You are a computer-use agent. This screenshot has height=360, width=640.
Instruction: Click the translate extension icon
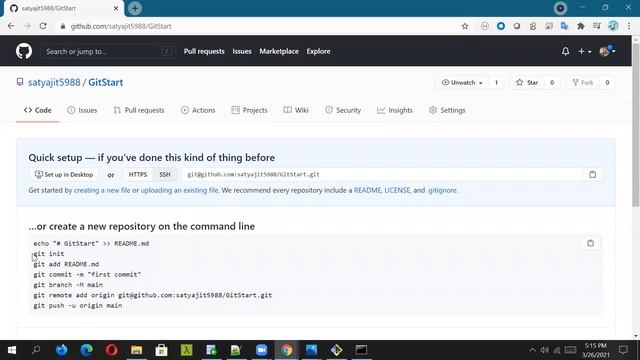coord(564,26)
